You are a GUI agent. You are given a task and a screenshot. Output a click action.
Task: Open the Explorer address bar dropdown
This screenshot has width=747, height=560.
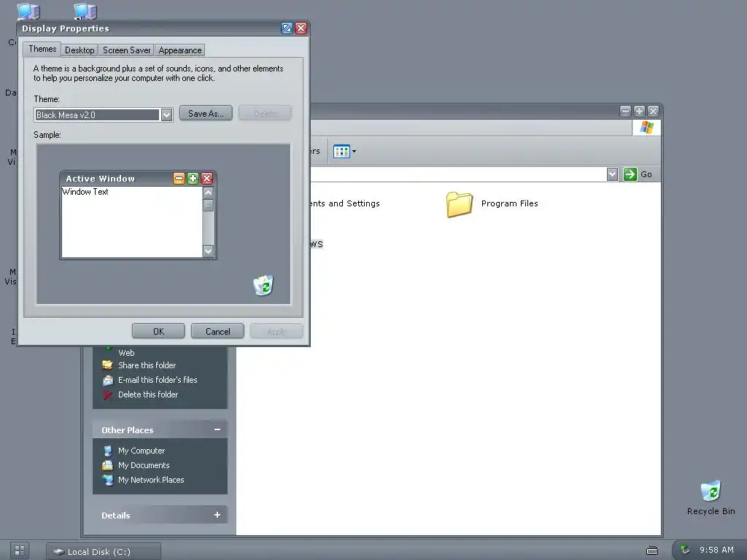click(x=613, y=174)
